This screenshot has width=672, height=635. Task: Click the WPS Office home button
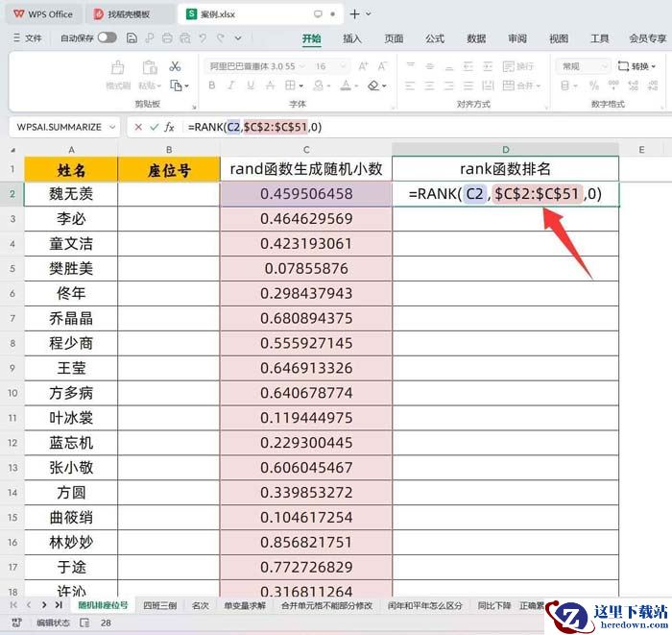click(43, 14)
